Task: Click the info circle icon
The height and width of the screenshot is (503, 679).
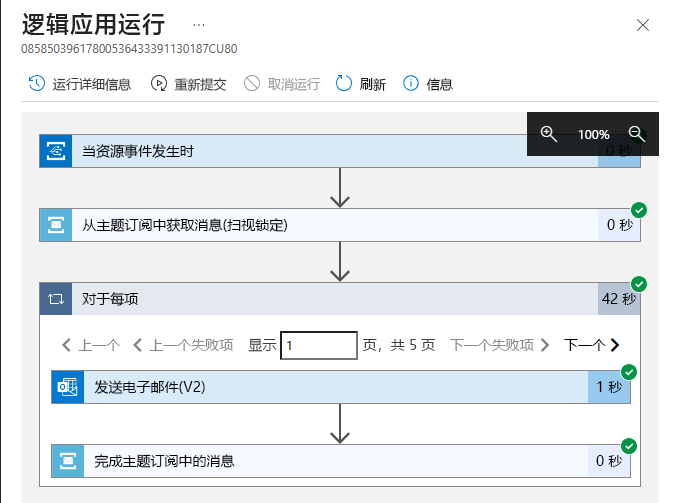Action: click(411, 83)
